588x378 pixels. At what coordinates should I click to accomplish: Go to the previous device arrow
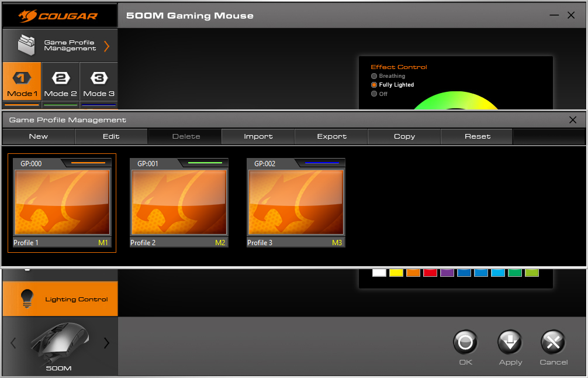point(13,343)
